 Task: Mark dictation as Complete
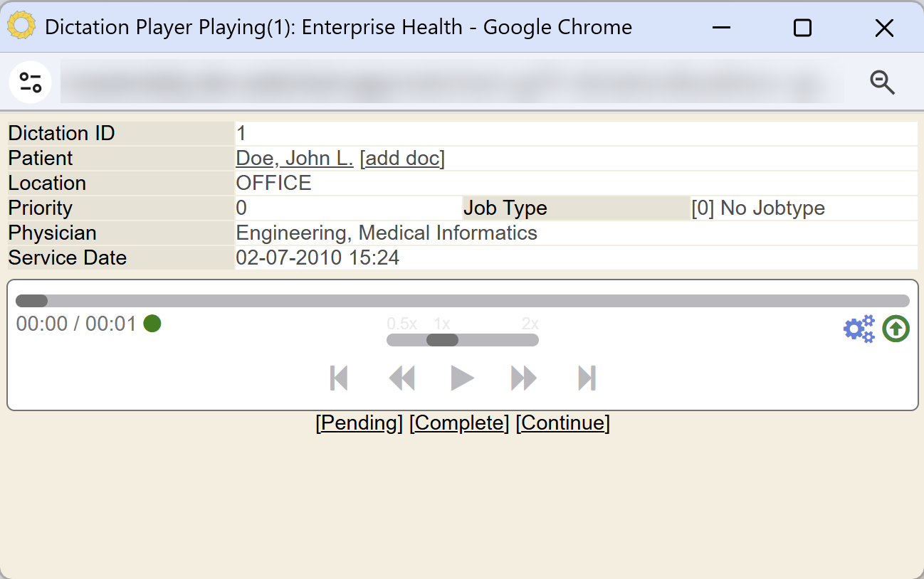(459, 423)
